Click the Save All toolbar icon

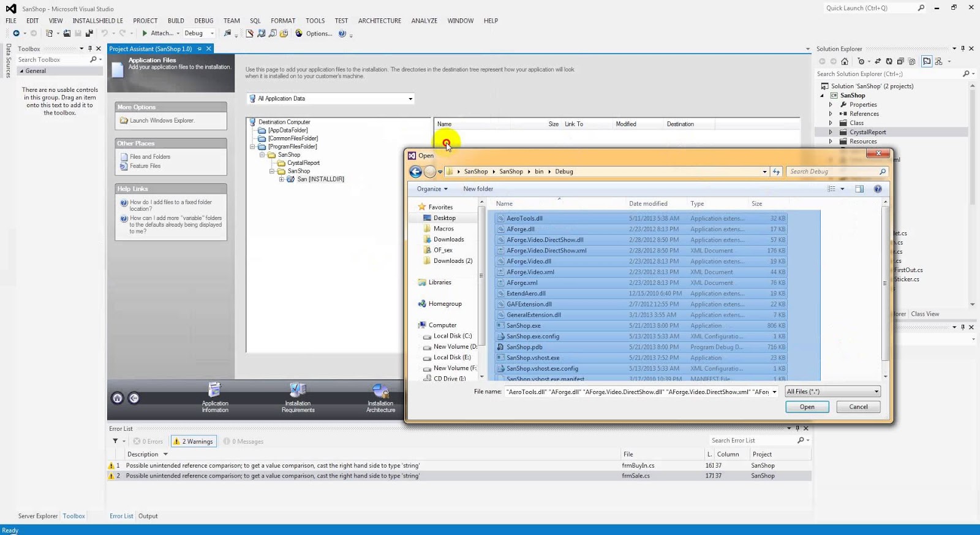pyautogui.click(x=89, y=33)
